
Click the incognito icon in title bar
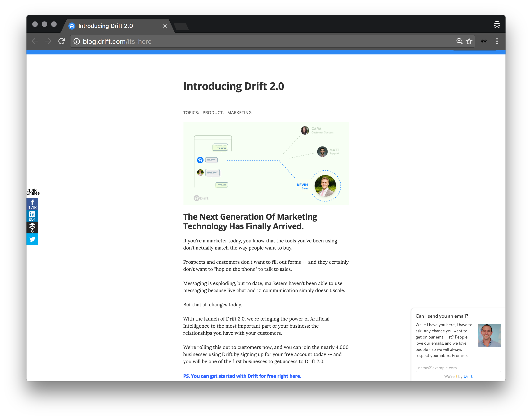coord(497,24)
